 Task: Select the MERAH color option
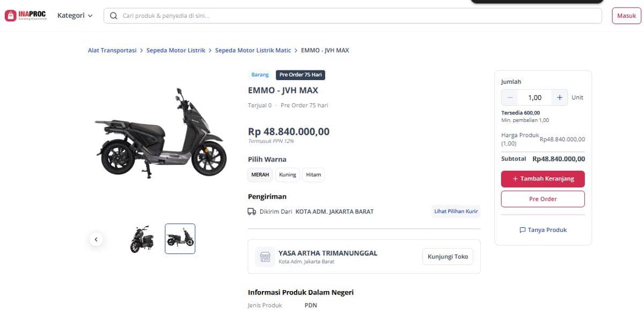pyautogui.click(x=260, y=175)
